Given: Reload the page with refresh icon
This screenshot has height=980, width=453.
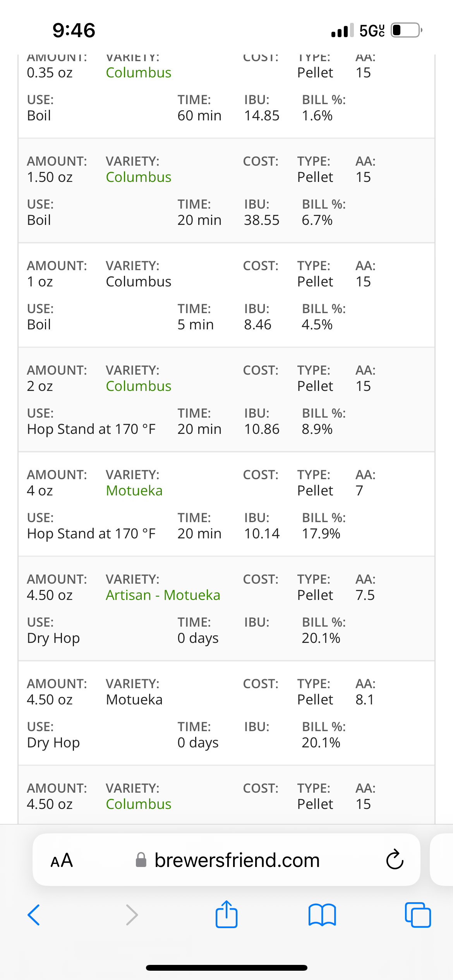Looking at the screenshot, I should point(395,860).
